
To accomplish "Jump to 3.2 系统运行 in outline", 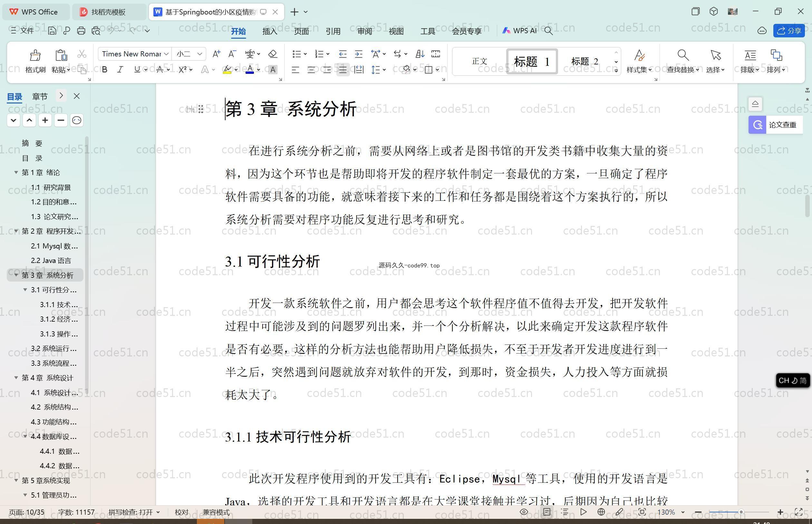I will (54, 348).
